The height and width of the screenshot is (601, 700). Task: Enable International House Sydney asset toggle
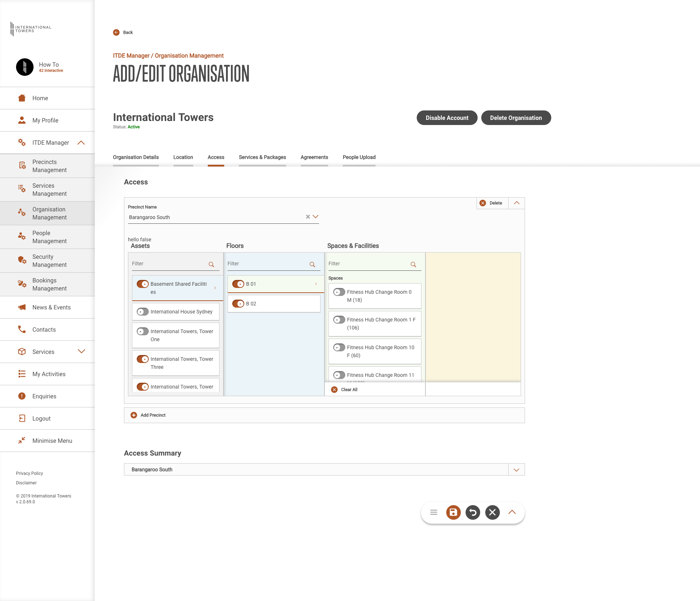click(143, 312)
